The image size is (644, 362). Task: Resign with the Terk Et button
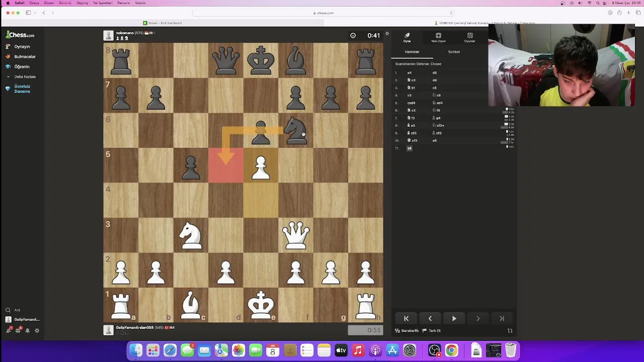(x=431, y=330)
